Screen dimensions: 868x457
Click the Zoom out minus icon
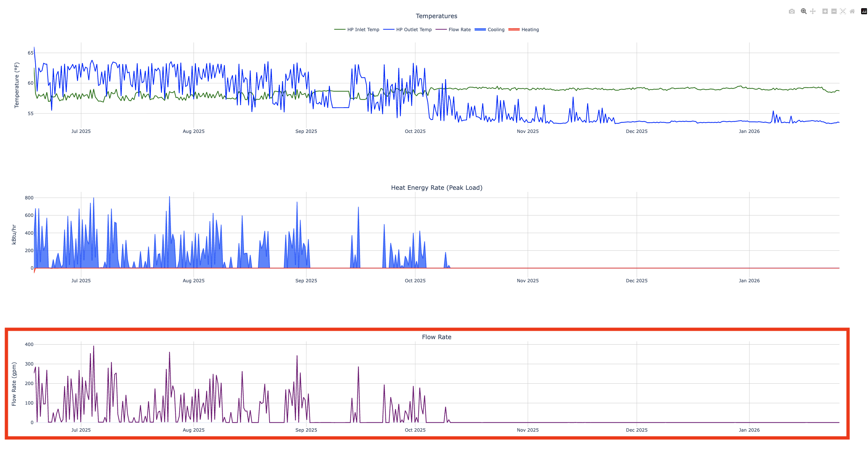coord(834,11)
